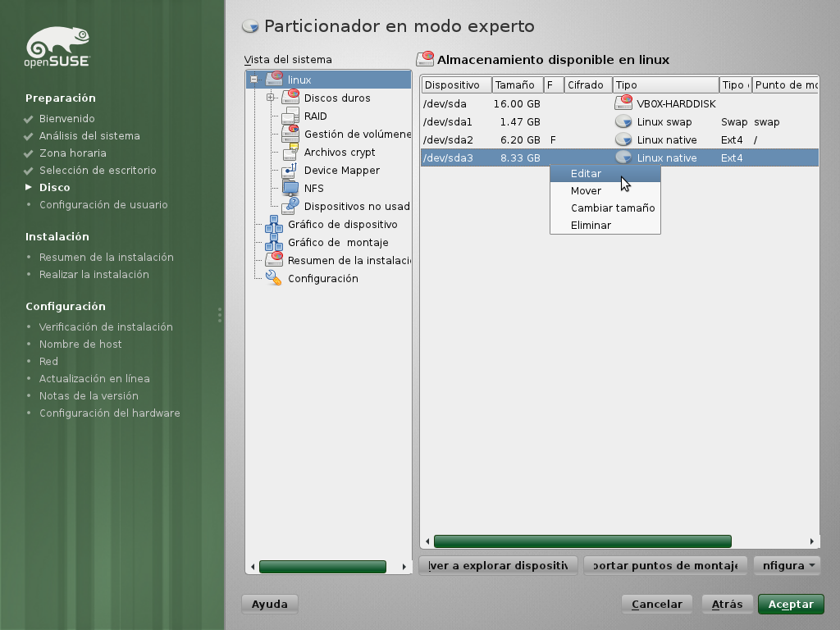Click the Resumen de la instalación icon
Screen dimensions: 840x630
pyautogui.click(x=274, y=260)
